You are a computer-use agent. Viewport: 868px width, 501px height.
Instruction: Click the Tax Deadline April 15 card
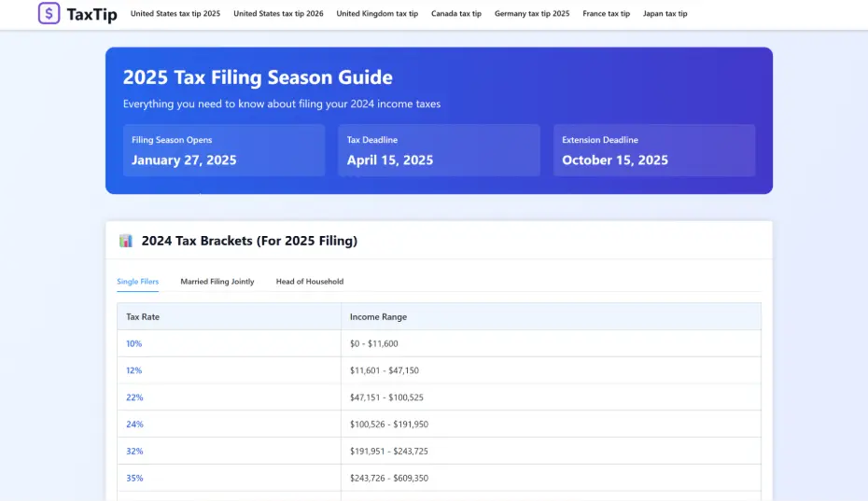(439, 150)
